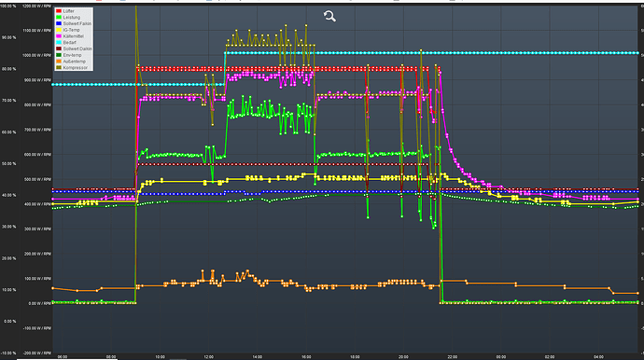Click the 04:00 time axis label
The image size is (644, 360).
point(598,357)
